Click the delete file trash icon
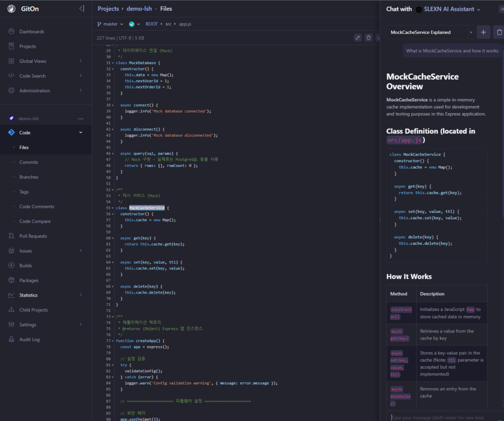 point(369,37)
